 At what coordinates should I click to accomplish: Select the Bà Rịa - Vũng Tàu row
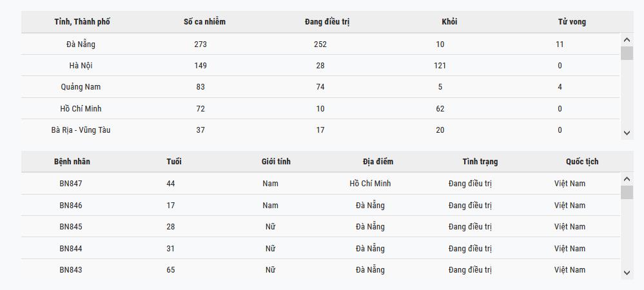81,130
